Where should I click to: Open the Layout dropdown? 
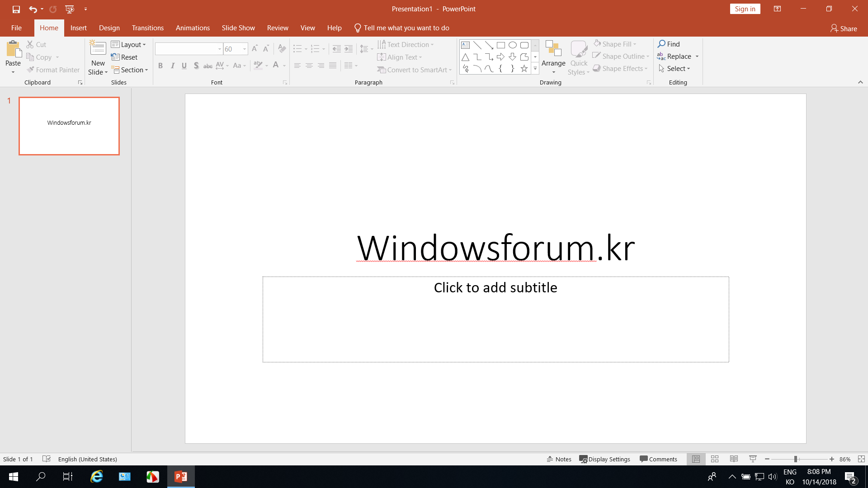click(x=128, y=44)
